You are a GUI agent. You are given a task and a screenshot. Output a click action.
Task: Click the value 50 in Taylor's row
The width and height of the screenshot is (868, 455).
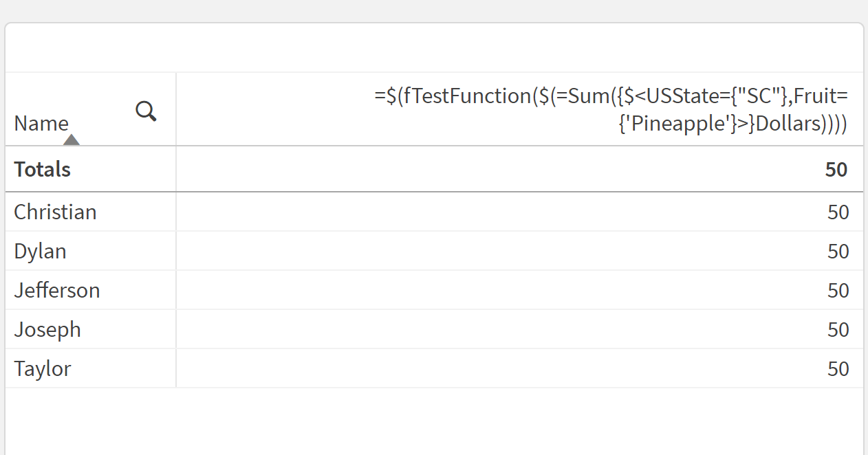point(838,368)
